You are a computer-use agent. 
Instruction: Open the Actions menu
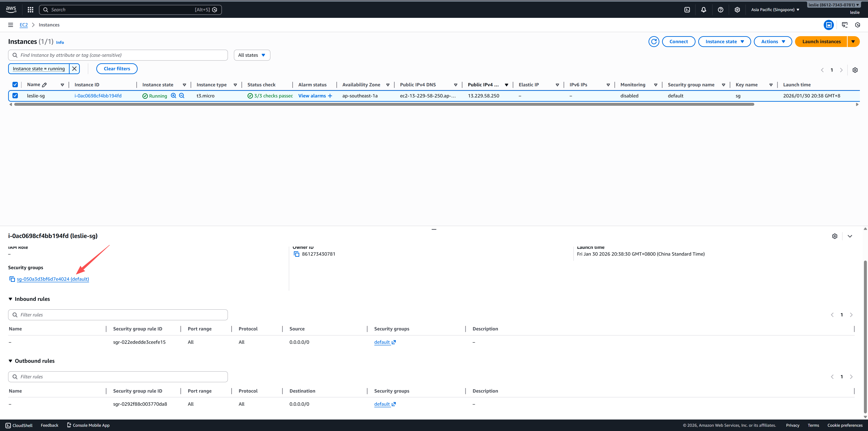772,41
